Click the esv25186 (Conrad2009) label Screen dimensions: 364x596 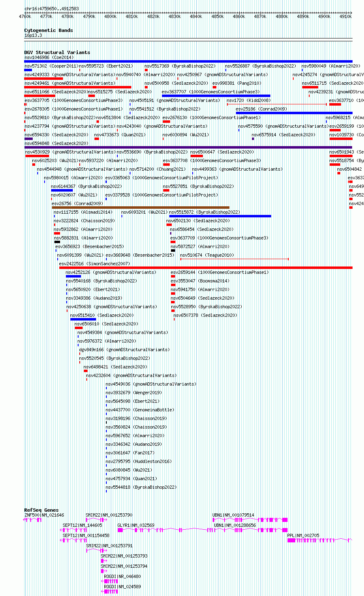[x=261, y=109]
